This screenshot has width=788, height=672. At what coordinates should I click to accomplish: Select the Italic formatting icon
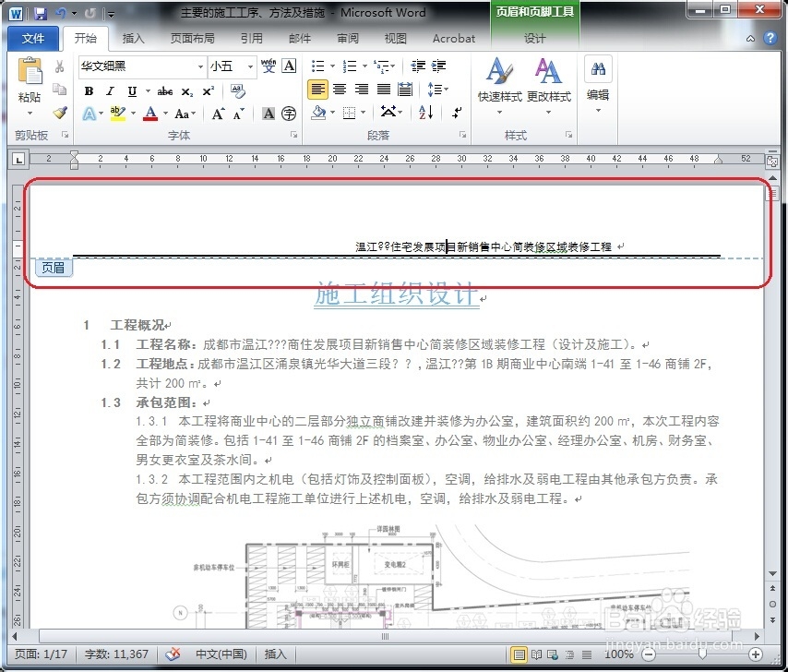(110, 90)
